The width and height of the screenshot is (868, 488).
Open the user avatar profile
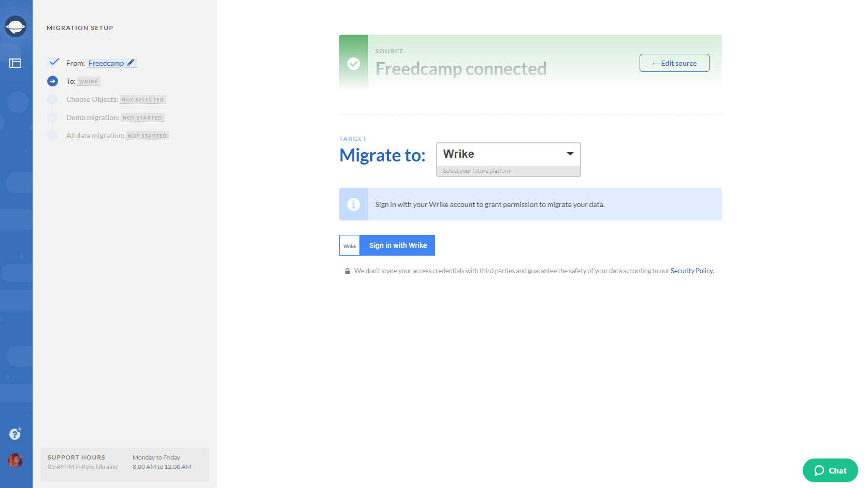pyautogui.click(x=16, y=460)
